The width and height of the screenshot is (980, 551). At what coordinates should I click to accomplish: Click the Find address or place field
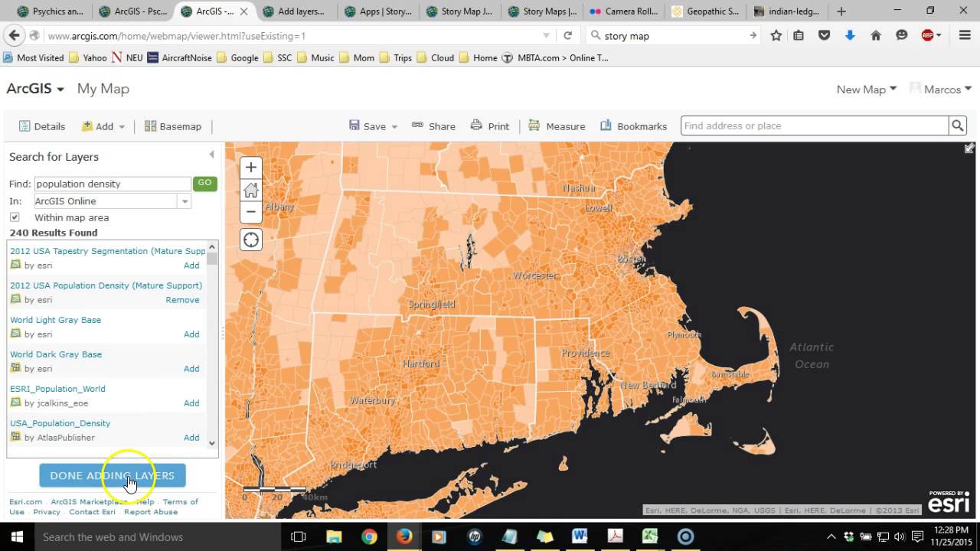[815, 126]
